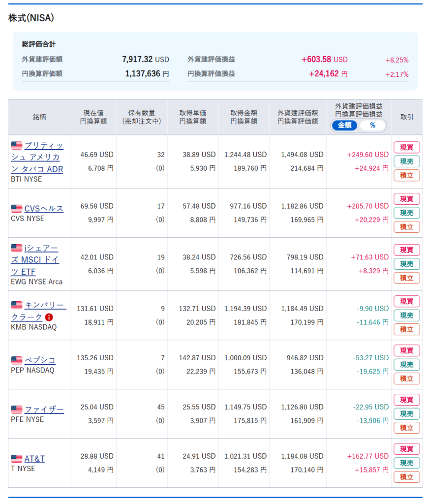This screenshot has width=429, height=504.
Task: Select PFE holding quantity 45
Action: [x=161, y=407]
